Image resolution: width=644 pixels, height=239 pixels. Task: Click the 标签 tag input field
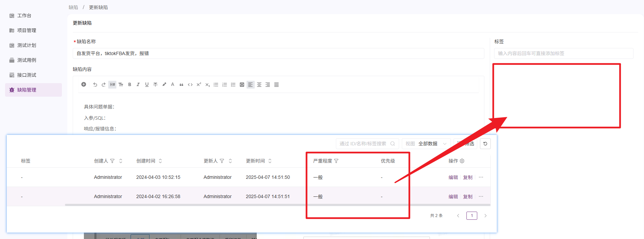click(563, 53)
